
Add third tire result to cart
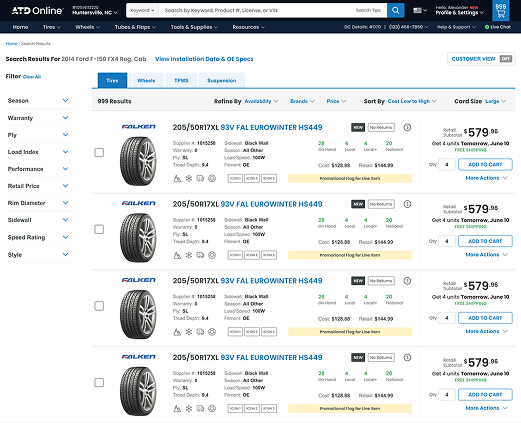click(485, 318)
